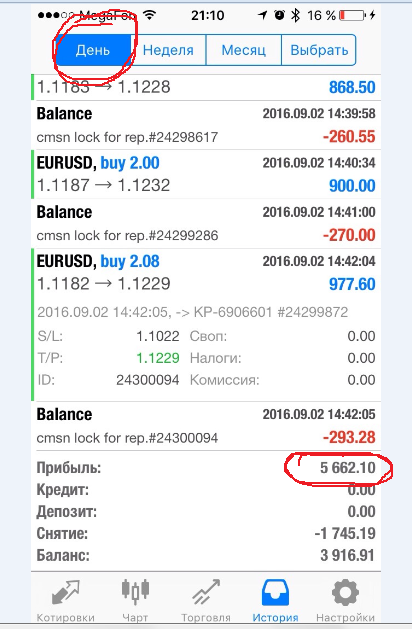Tap the ID value 24300094
The height and width of the screenshot is (629, 412).
pos(148,380)
